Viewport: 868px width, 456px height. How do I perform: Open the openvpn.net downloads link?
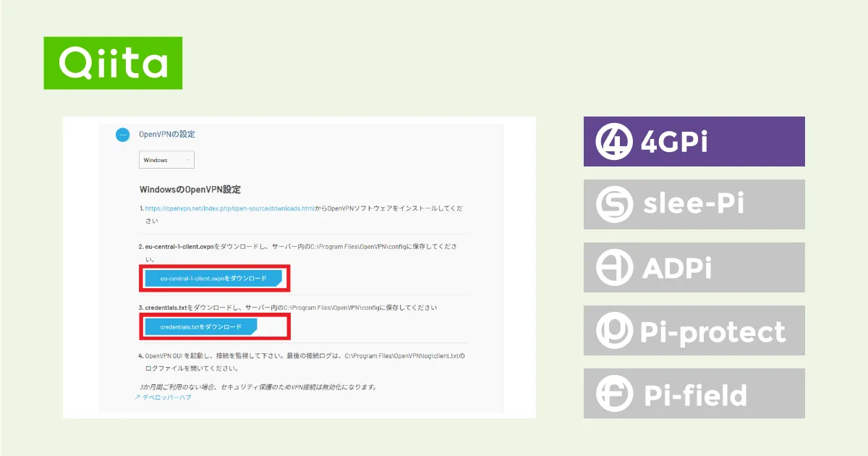[x=230, y=208]
